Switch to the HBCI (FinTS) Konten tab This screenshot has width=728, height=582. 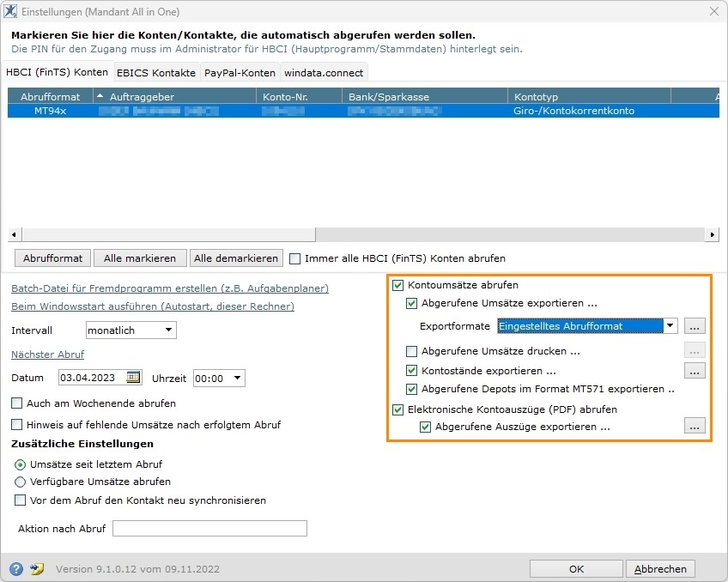[x=58, y=72]
